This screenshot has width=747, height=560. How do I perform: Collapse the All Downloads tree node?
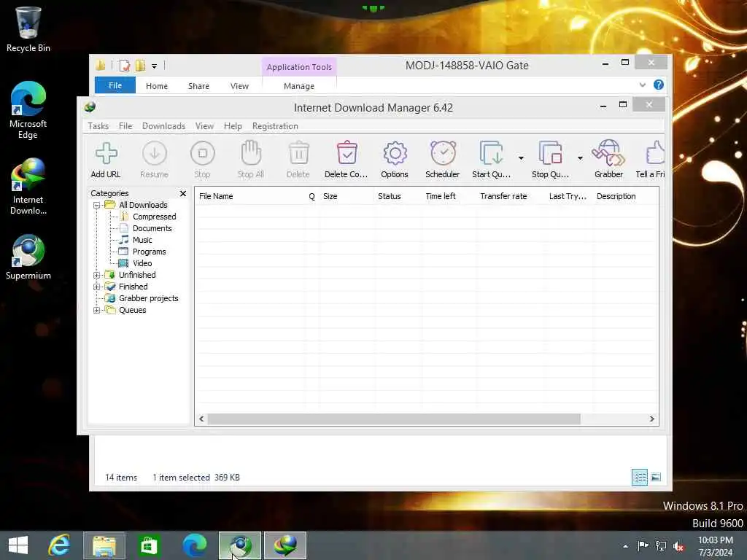tap(97, 205)
